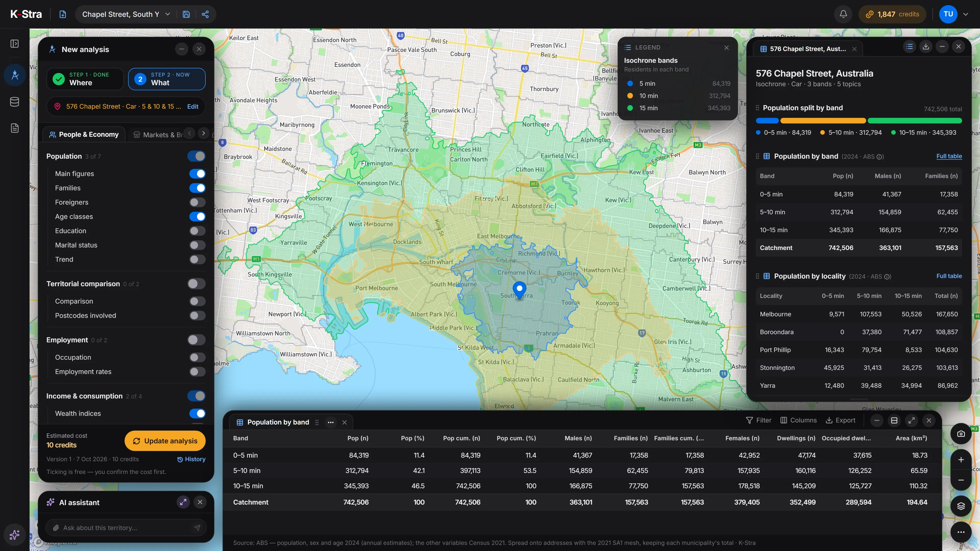
Task: Open the datasets database icon in sidebar
Action: pos(15,102)
